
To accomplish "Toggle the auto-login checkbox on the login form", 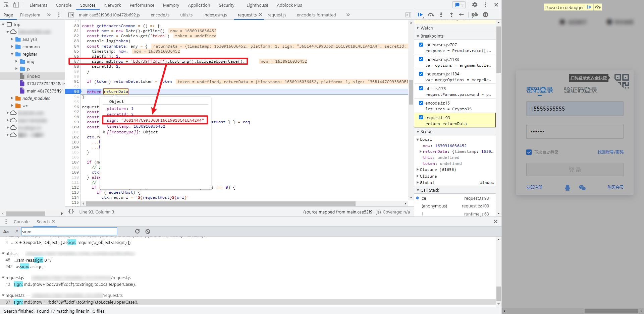I will pos(529,152).
